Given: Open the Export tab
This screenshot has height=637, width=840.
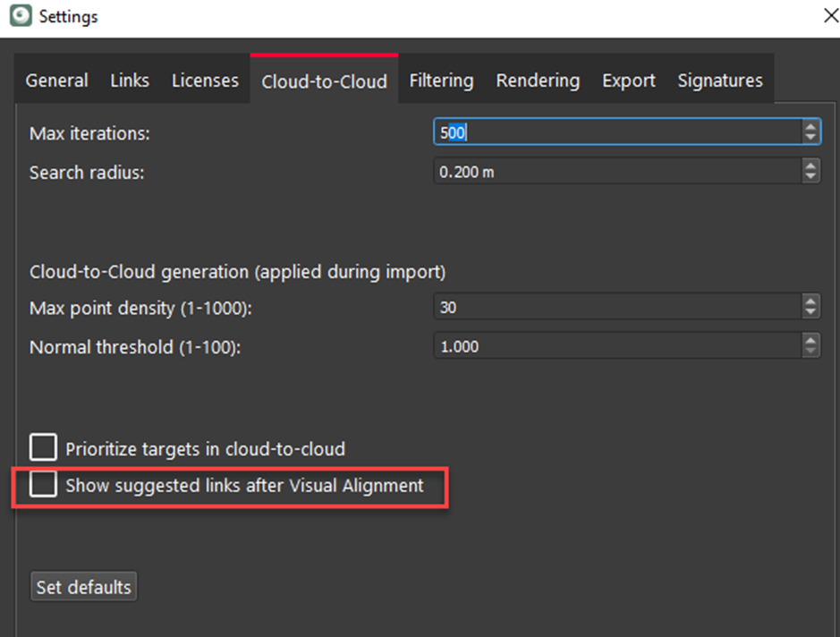Looking at the screenshot, I should (628, 81).
